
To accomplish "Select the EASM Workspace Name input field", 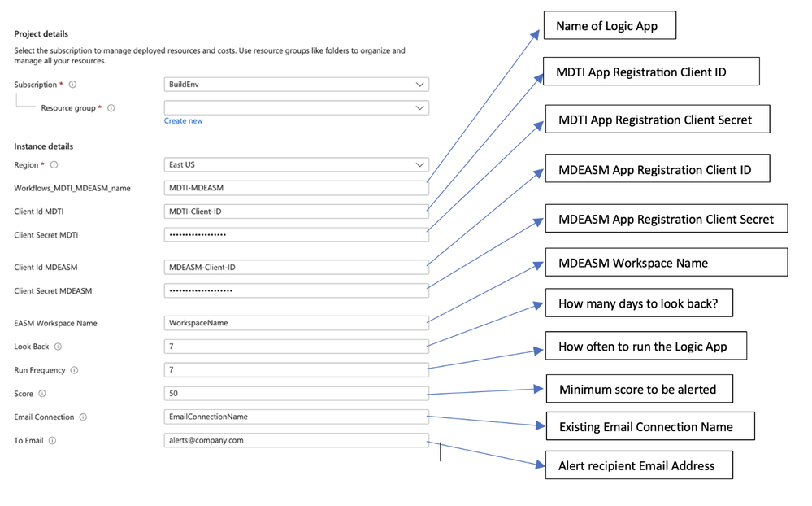I will tap(296, 322).
